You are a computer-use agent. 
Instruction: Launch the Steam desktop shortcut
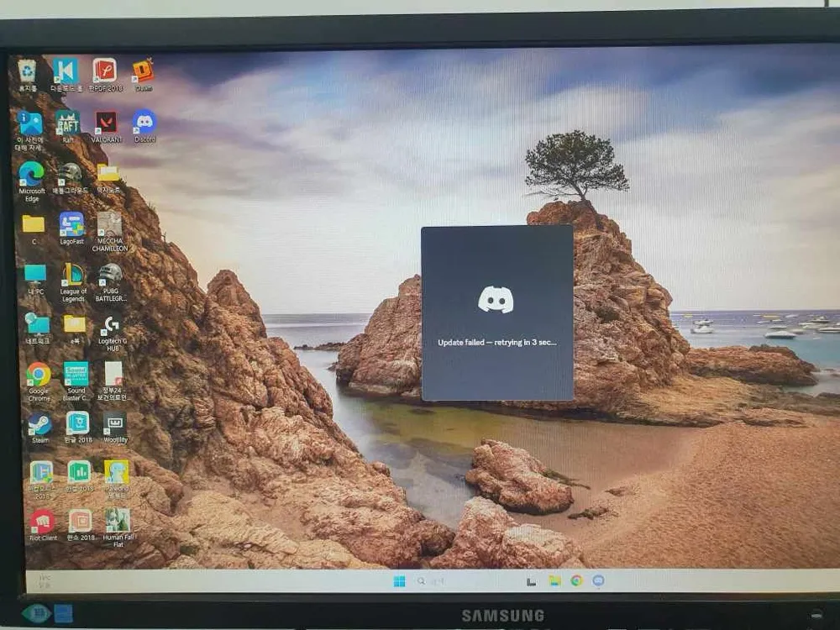[40, 428]
